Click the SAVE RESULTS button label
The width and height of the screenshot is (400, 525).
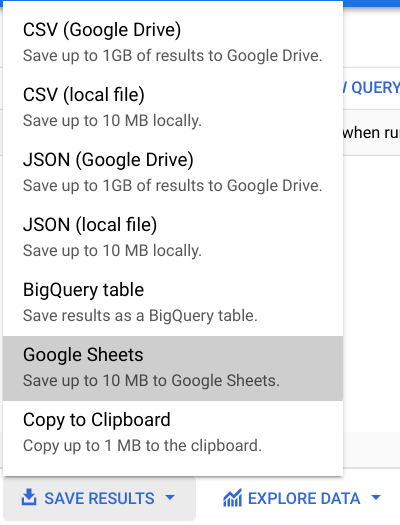click(99, 498)
